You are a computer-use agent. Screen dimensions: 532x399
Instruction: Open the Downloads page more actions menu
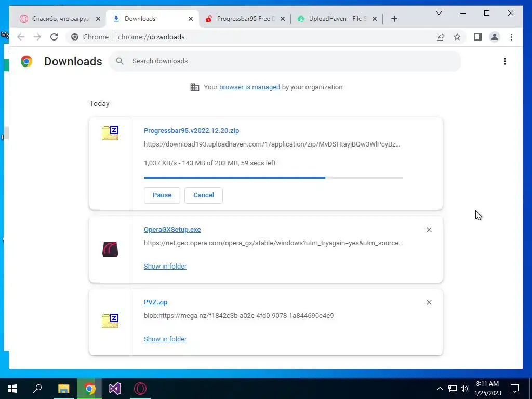pyautogui.click(x=505, y=61)
